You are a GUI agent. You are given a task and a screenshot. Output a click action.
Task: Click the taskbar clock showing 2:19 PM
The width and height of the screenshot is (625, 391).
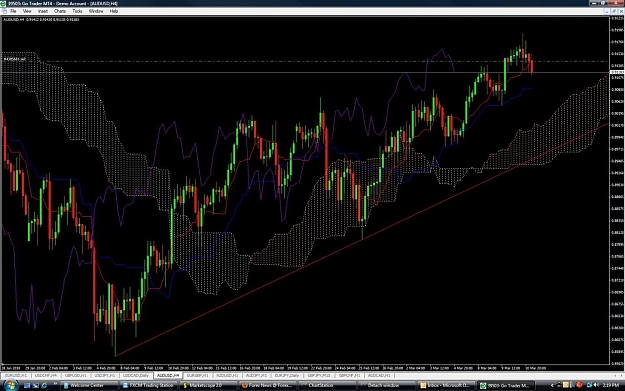[612, 385]
